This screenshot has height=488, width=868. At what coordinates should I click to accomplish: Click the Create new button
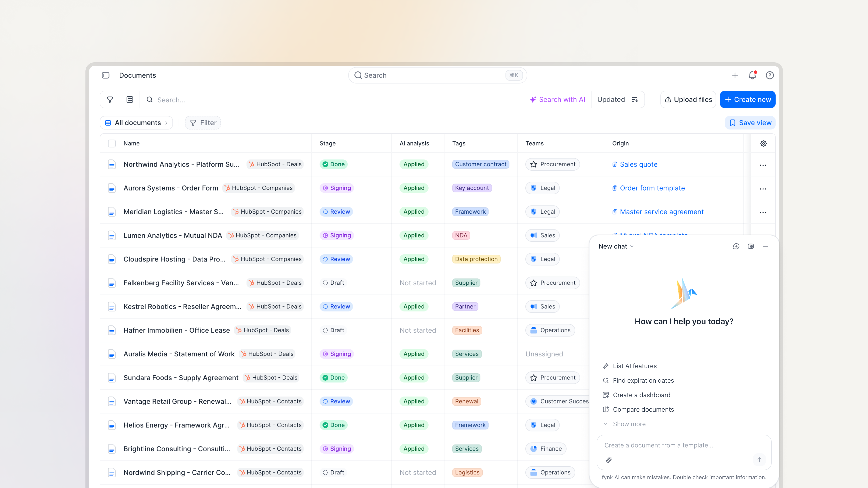[748, 100]
